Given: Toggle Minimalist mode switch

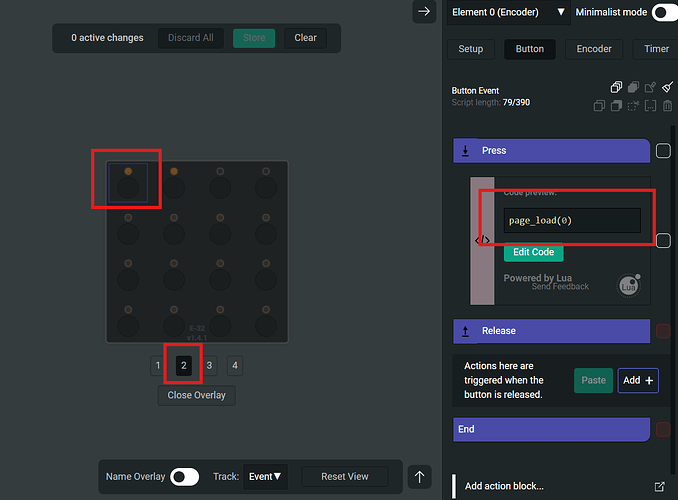Looking at the screenshot, I should coord(664,12).
